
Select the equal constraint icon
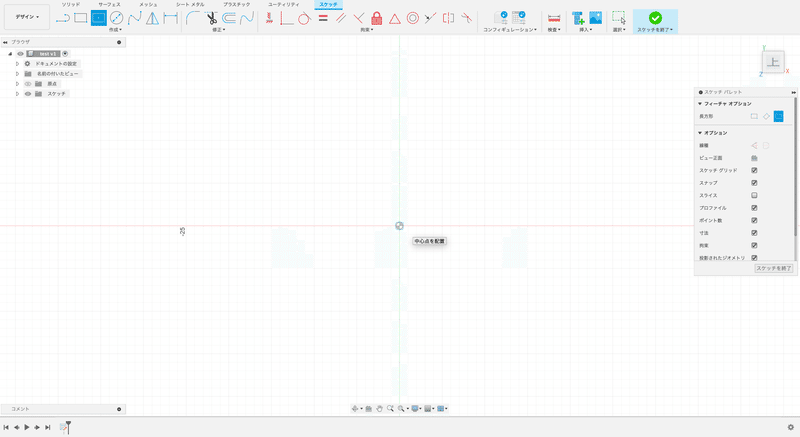coord(323,18)
